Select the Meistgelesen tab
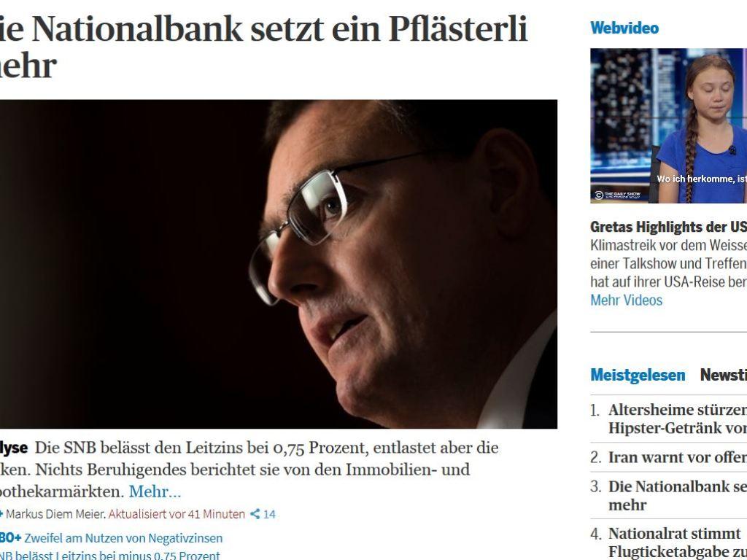The image size is (747, 560). point(638,375)
